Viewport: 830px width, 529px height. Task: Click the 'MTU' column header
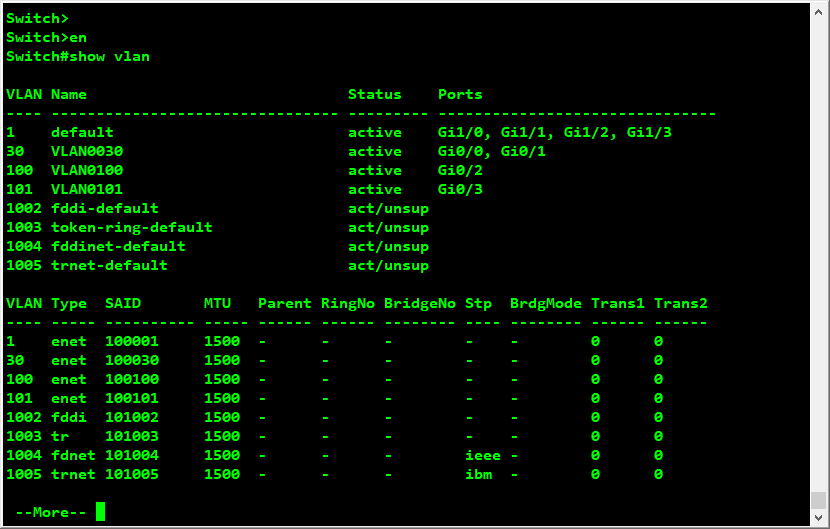[218, 303]
